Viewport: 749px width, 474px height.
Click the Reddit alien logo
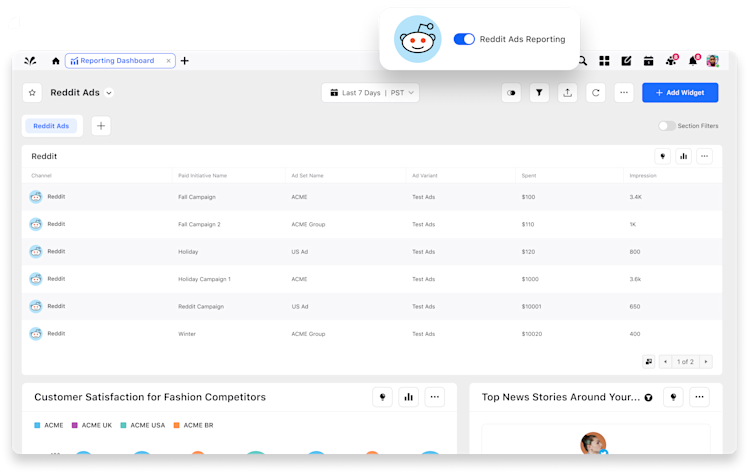(x=417, y=39)
